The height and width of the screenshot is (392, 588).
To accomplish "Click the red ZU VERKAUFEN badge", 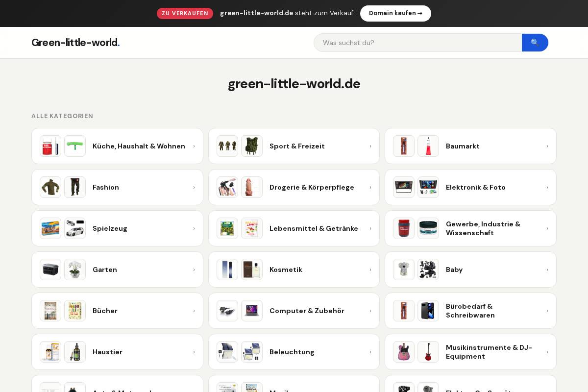I will click(185, 13).
